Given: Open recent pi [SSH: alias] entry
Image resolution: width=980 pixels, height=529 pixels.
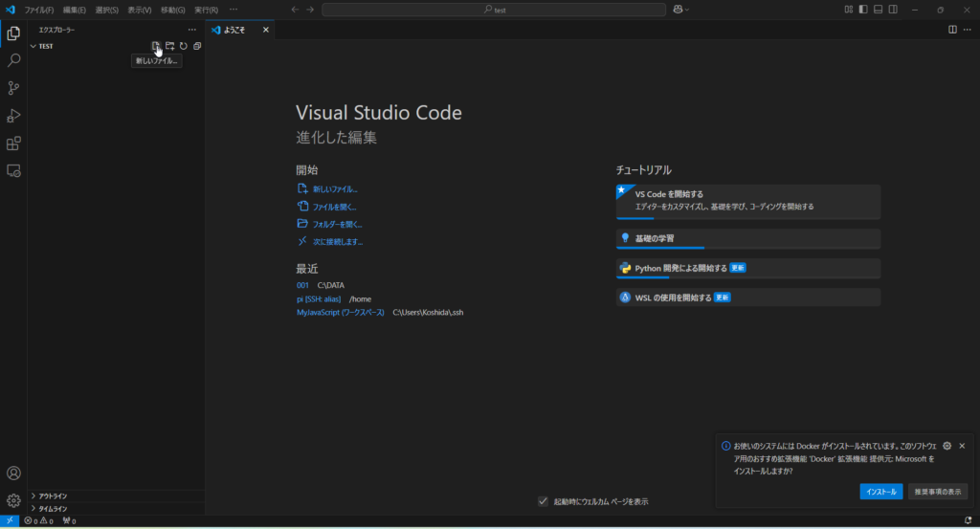Looking at the screenshot, I should click(x=319, y=298).
